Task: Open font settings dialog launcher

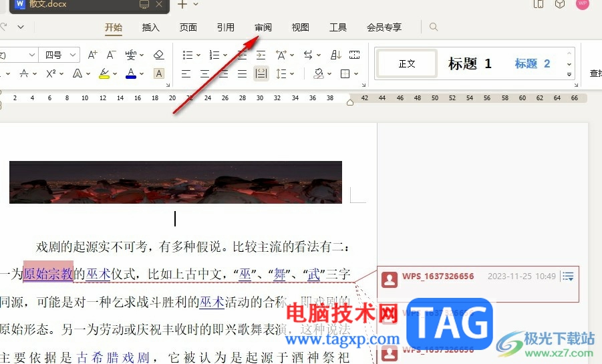Action: point(168,85)
